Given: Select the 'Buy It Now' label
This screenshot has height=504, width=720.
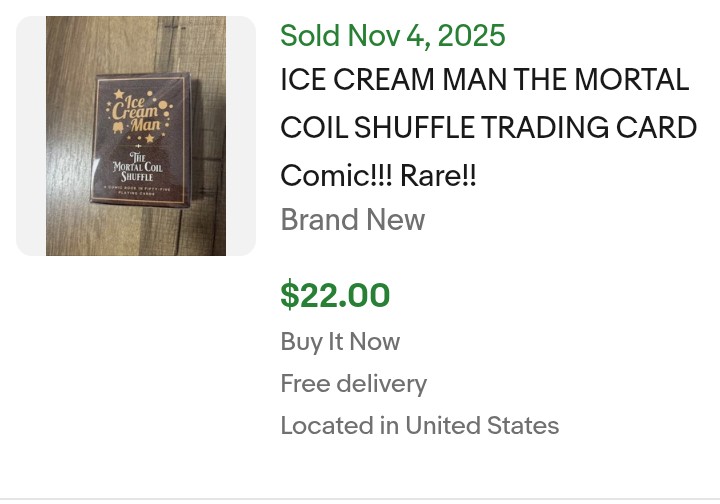Looking at the screenshot, I should (x=340, y=342).
